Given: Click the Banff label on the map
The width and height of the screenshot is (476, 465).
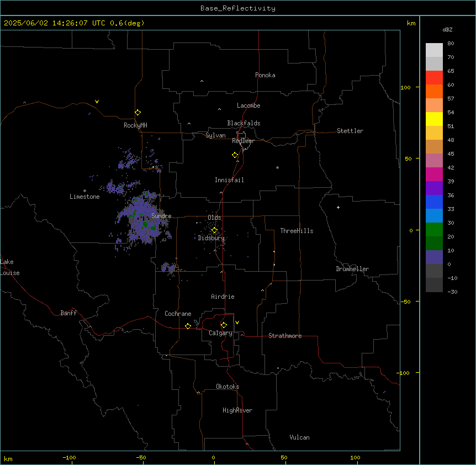Looking at the screenshot, I should click(x=68, y=313).
